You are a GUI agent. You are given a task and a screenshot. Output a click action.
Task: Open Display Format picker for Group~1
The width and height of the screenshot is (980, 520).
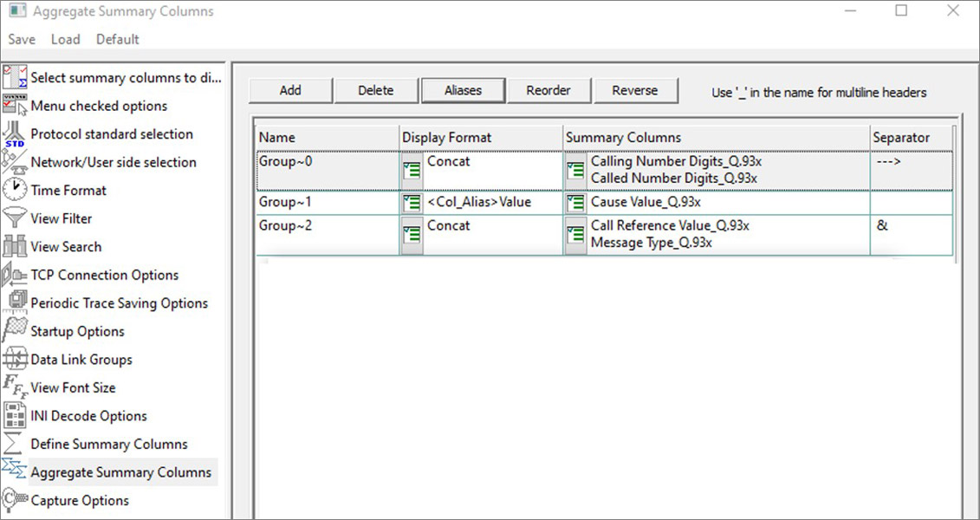click(x=412, y=203)
